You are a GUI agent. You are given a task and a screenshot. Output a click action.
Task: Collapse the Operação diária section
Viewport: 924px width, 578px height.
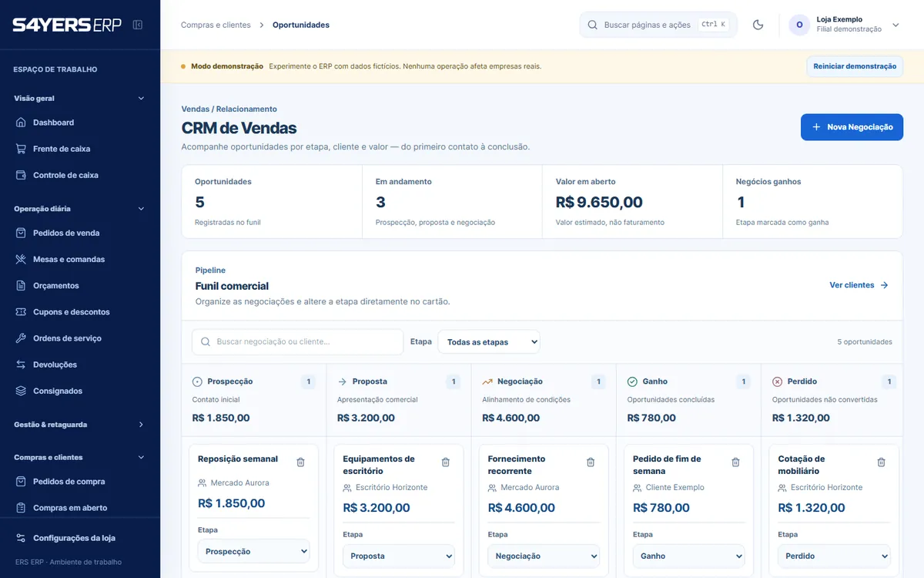pyautogui.click(x=80, y=209)
